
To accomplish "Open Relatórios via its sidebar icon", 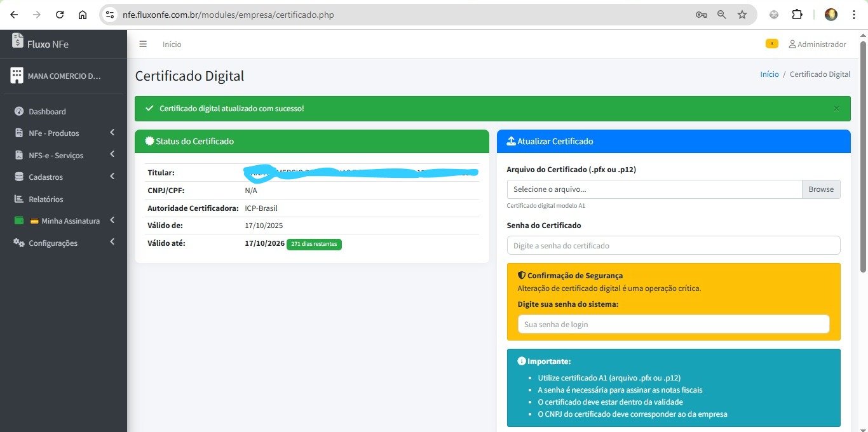I will [x=18, y=199].
